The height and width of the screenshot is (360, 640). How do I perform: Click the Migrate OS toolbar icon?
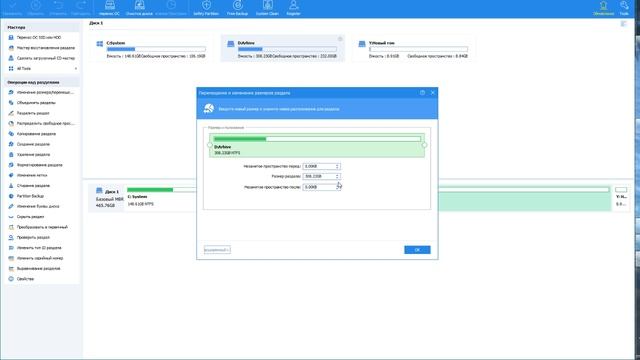(x=109, y=8)
